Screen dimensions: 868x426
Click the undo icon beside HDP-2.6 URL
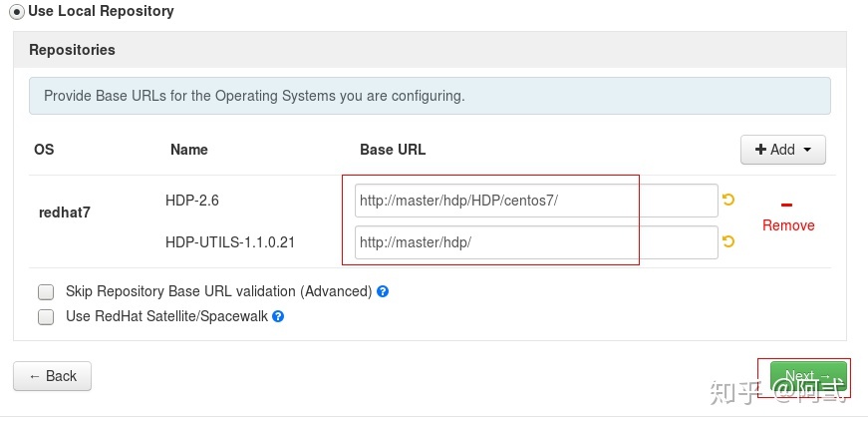coord(728,200)
